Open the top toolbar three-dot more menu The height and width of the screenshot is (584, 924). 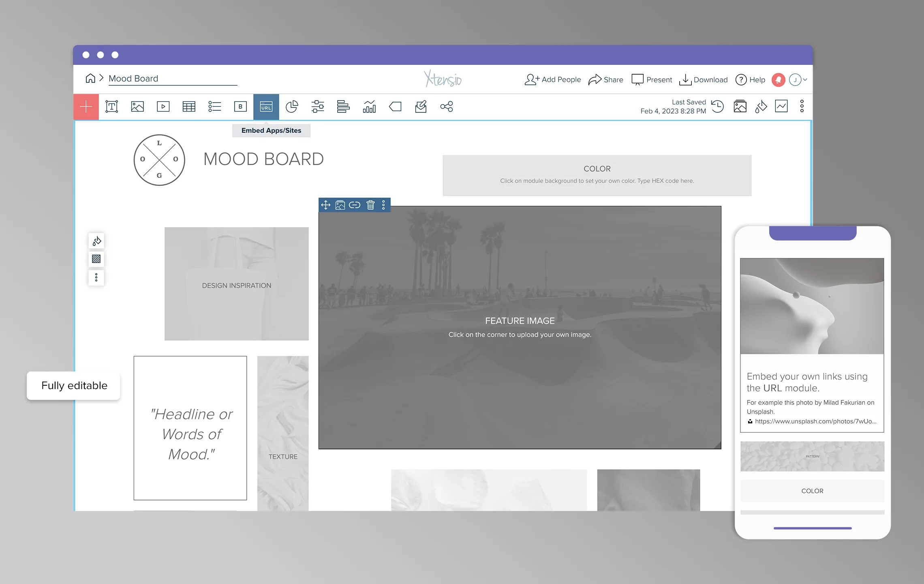point(802,106)
